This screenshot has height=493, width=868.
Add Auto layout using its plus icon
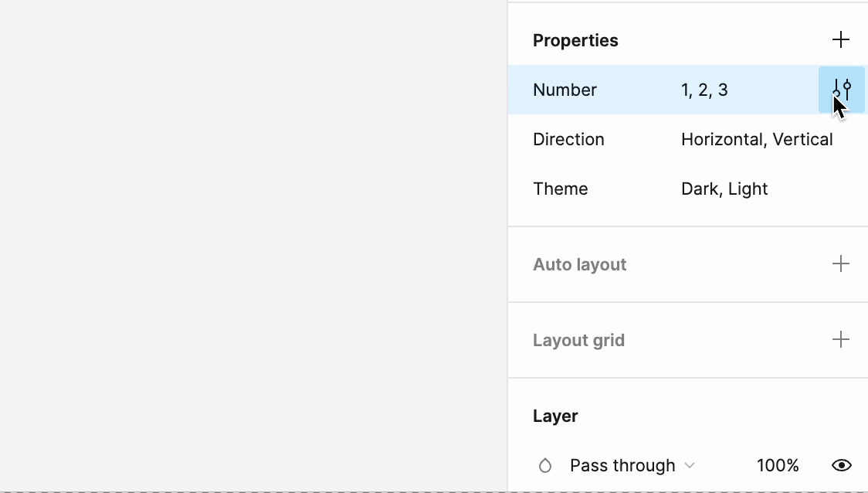[x=840, y=263]
